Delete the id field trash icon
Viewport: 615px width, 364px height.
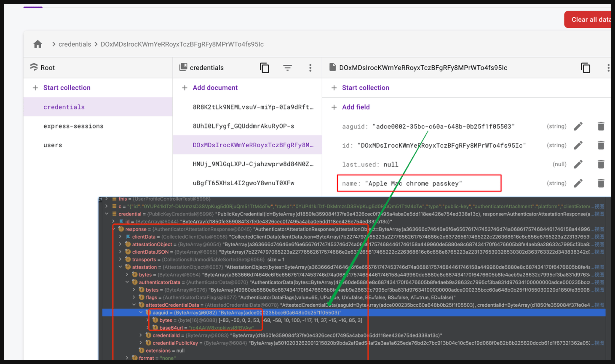601,145
